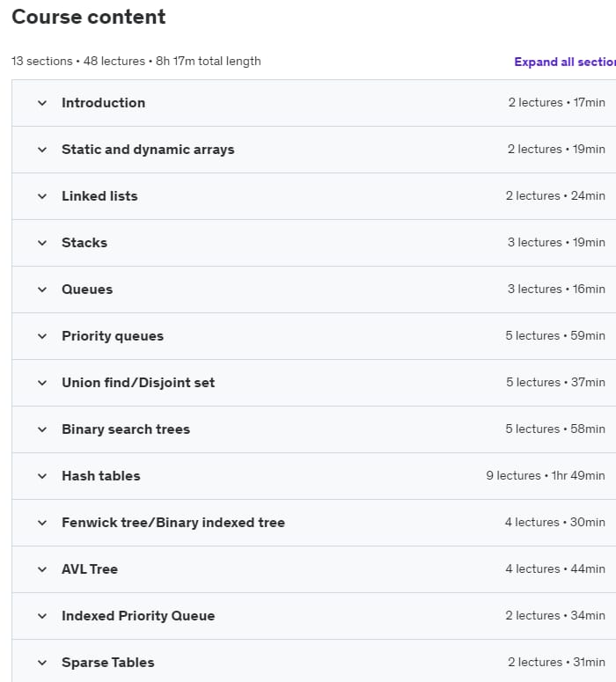Click chevron beside Indexed Priority Queue
This screenshot has width=616, height=682.
click(42, 616)
